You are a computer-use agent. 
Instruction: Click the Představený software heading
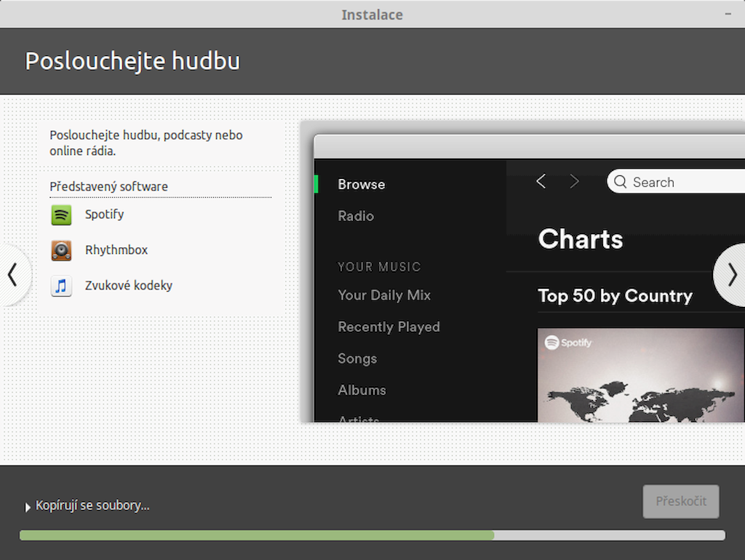(x=109, y=186)
